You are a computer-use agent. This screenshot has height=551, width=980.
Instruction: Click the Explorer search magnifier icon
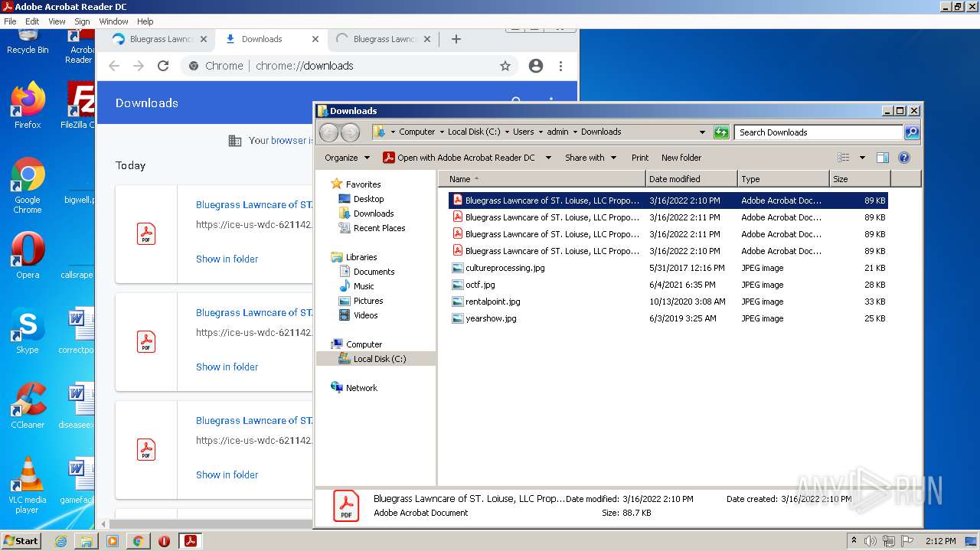coord(912,132)
